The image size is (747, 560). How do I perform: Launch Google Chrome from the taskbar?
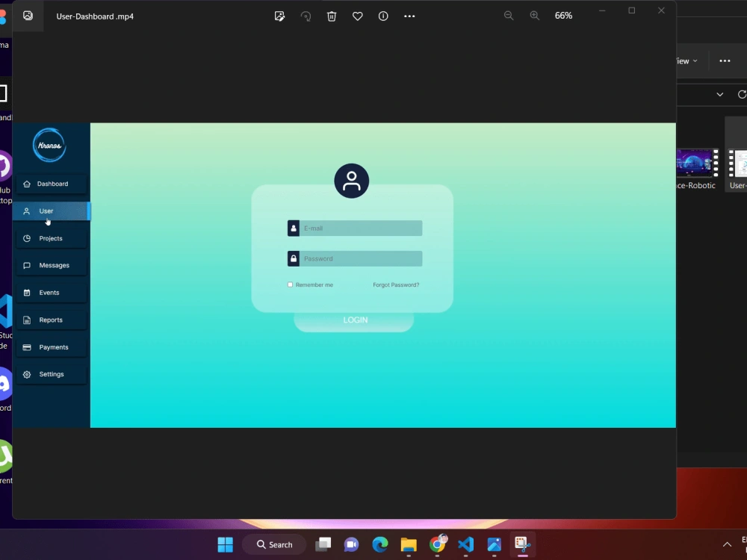click(438, 545)
